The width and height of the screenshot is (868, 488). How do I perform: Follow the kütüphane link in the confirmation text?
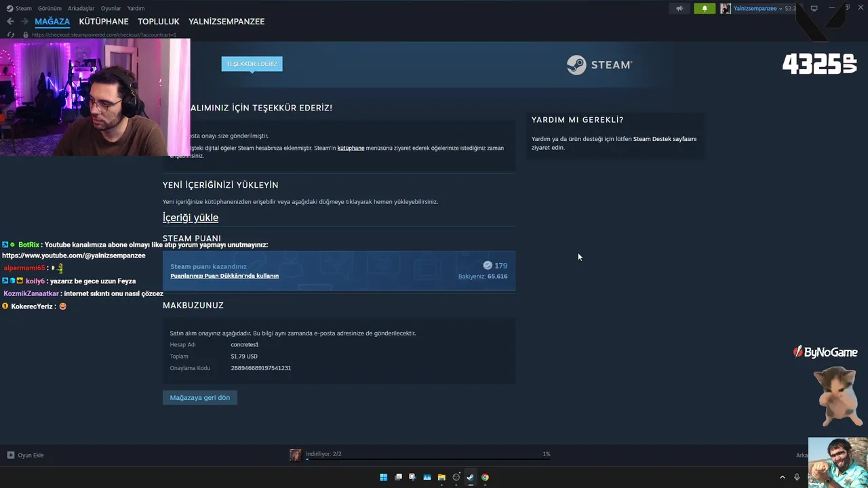(351, 148)
